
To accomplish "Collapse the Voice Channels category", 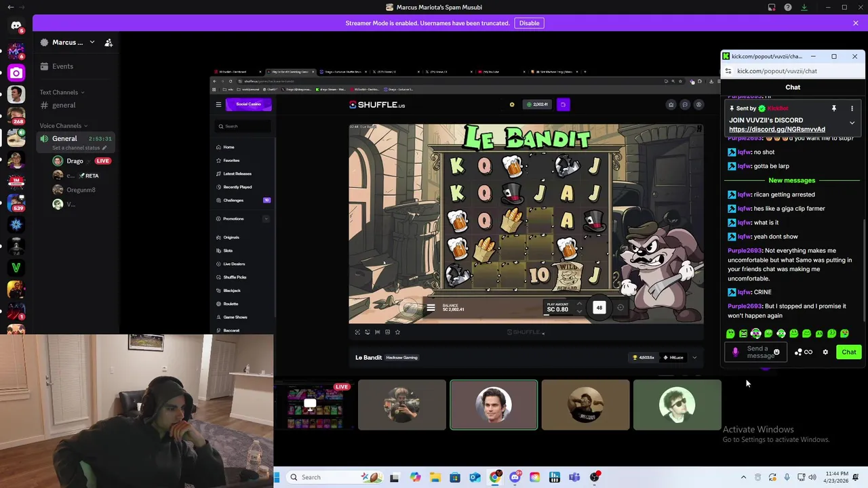I will pos(64,126).
